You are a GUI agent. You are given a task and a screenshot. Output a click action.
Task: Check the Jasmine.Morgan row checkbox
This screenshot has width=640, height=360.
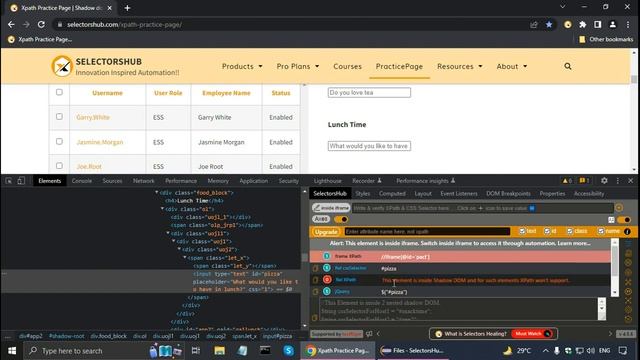59,142
